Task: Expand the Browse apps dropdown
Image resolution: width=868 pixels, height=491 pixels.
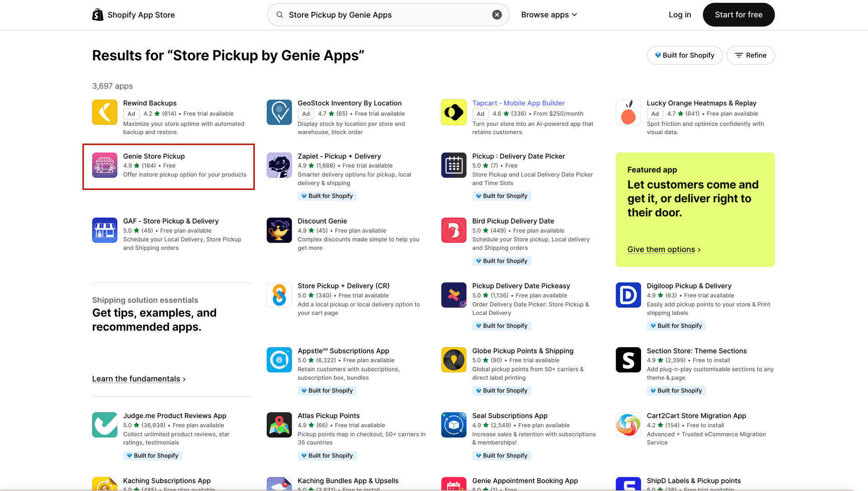Action: coord(549,14)
